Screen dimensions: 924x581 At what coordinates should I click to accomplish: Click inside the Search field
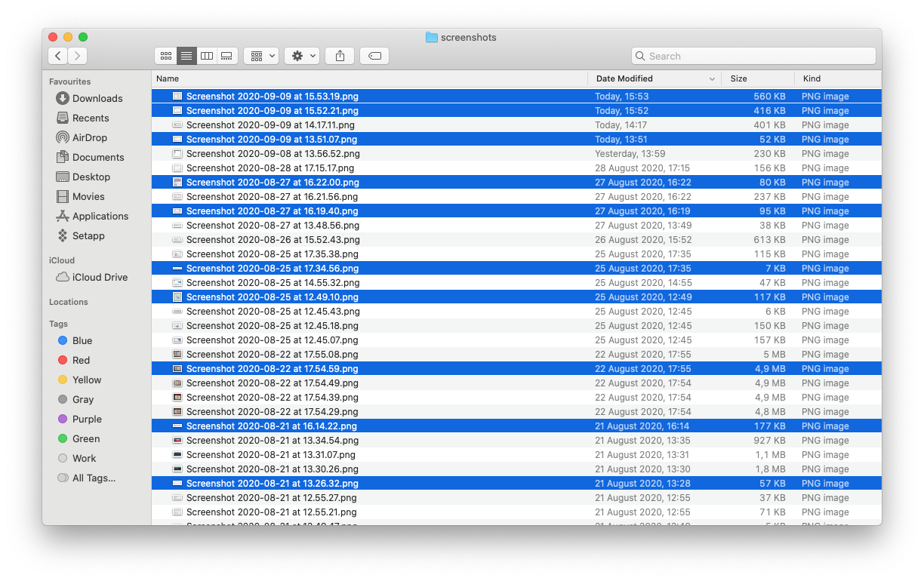click(753, 55)
